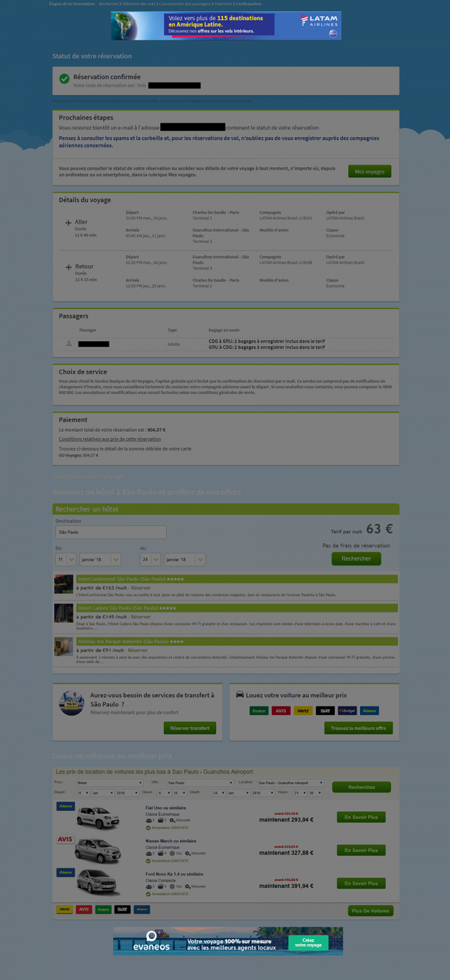Screen dimensions: 450x980
Task: Click En Savoir Plus for Nissan March
Action: tap(361, 850)
